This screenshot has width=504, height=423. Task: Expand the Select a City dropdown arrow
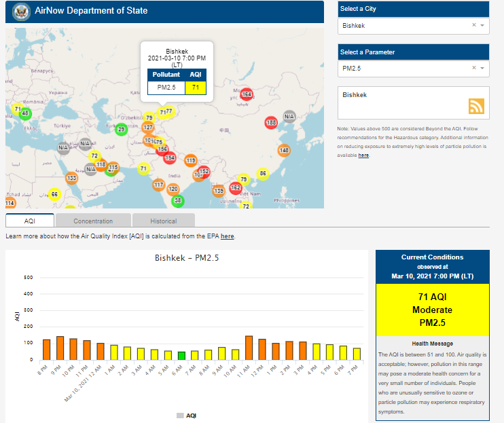[x=482, y=25]
